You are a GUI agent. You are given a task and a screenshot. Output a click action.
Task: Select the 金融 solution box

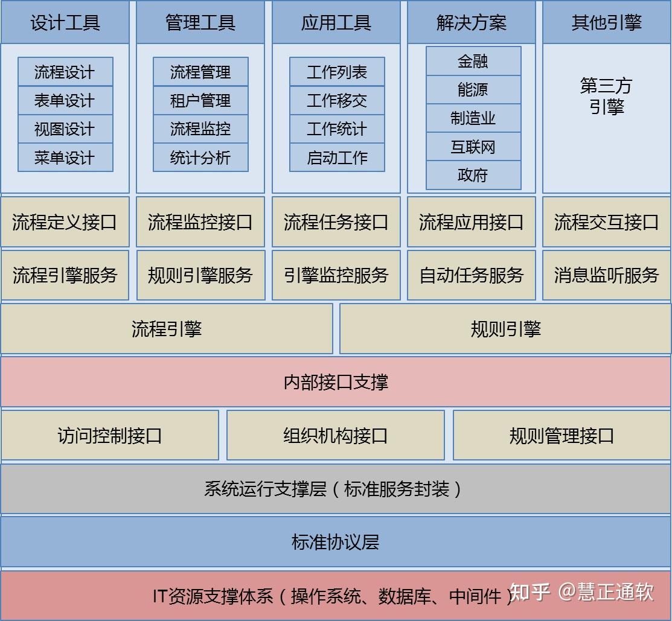coord(473,61)
